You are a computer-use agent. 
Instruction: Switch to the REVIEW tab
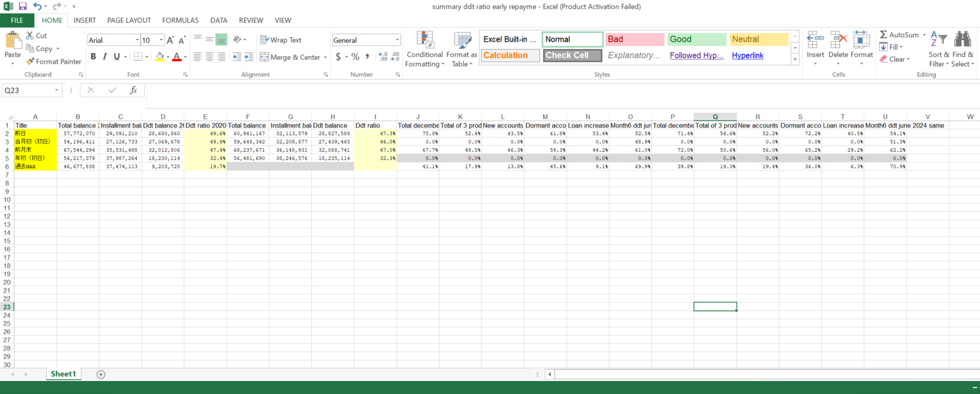click(x=251, y=20)
